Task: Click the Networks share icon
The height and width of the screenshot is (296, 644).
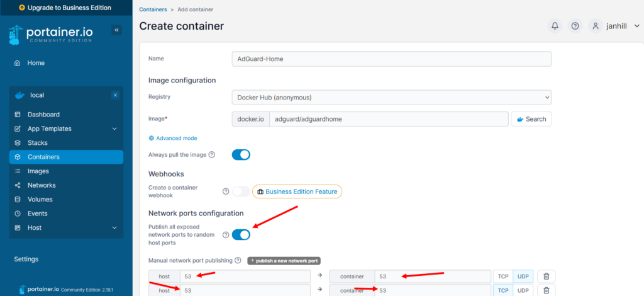Action: tap(17, 185)
